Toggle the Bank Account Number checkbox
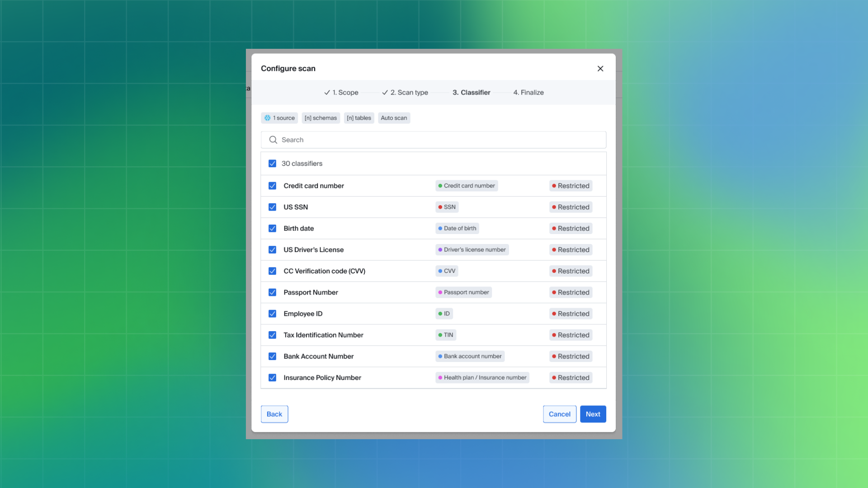 pos(272,356)
